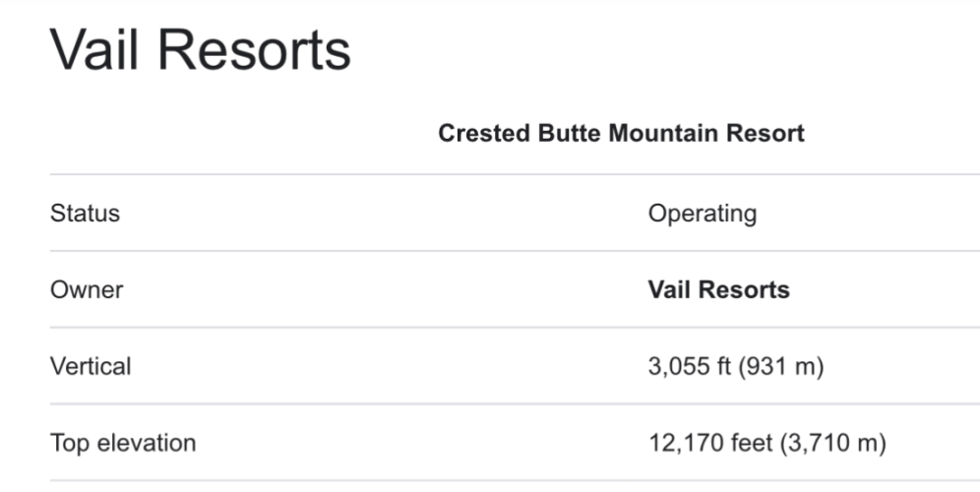Open the bold Vail Resorts owner link

[x=718, y=289]
